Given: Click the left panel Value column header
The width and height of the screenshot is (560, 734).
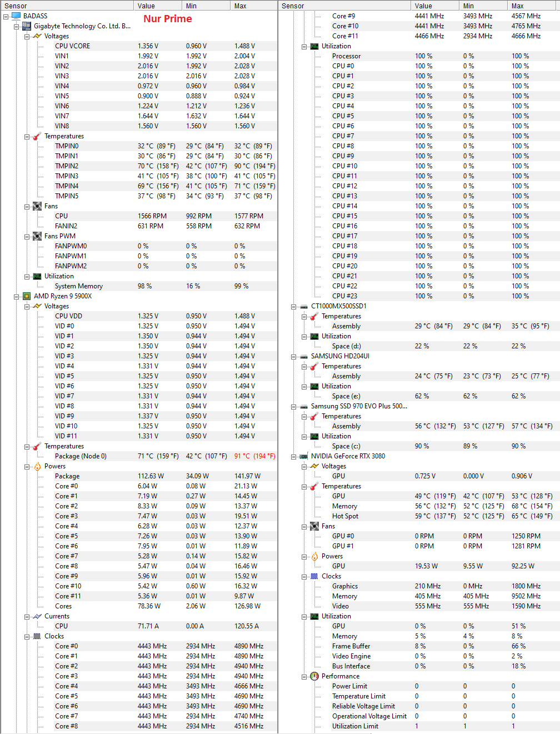Looking at the screenshot, I should click(158, 6).
